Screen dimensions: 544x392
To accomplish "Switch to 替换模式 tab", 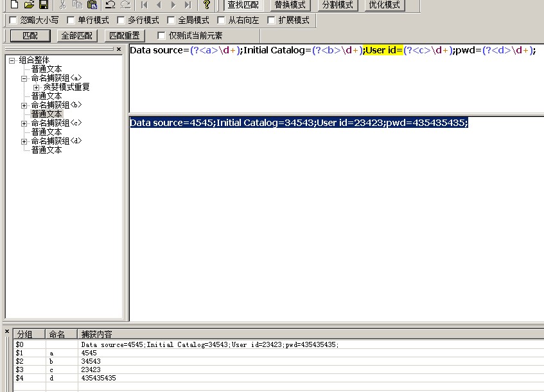I will pos(290,5).
